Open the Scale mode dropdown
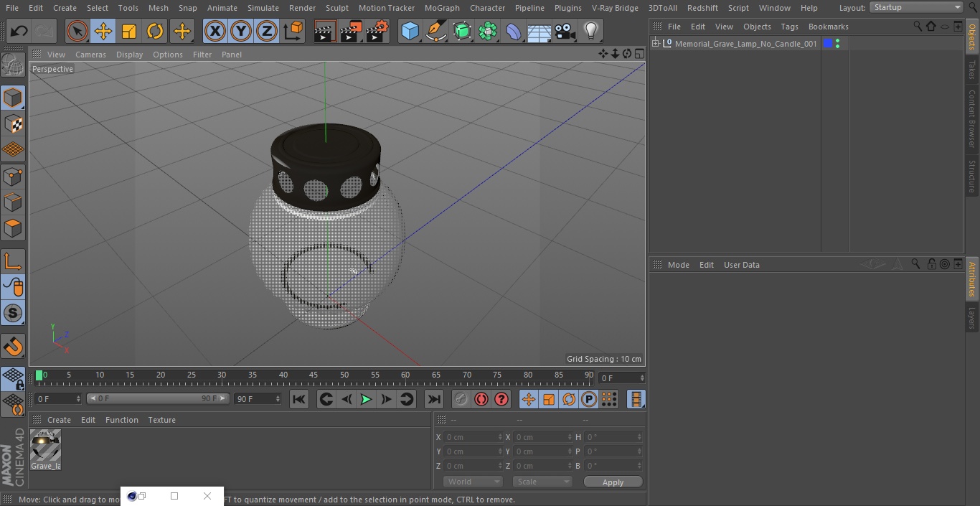980x506 pixels. [x=542, y=482]
